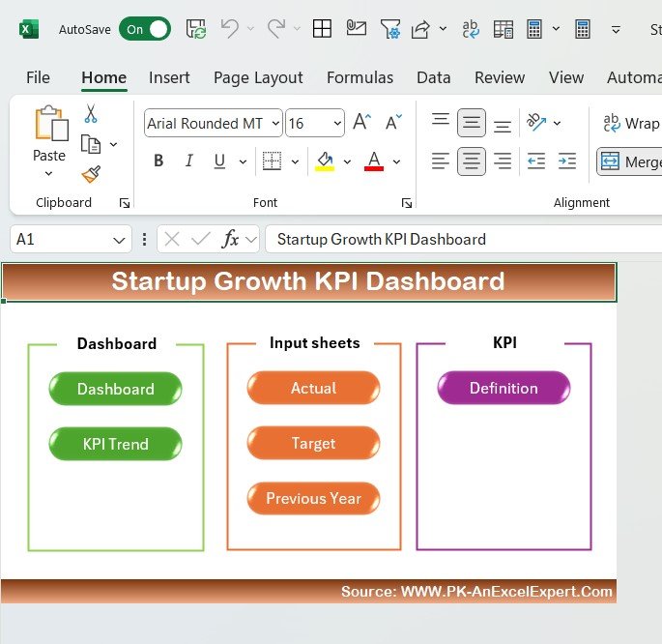Increase the font size
Image resolution: width=662 pixels, height=644 pixels.
pos(361,123)
